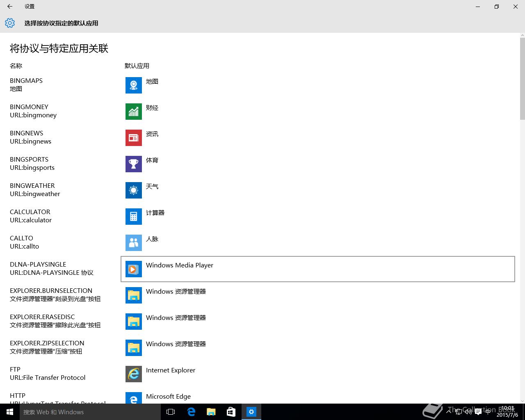The width and height of the screenshot is (525, 420).
Task: Click the scrollbar up arrow
Action: 522,35
